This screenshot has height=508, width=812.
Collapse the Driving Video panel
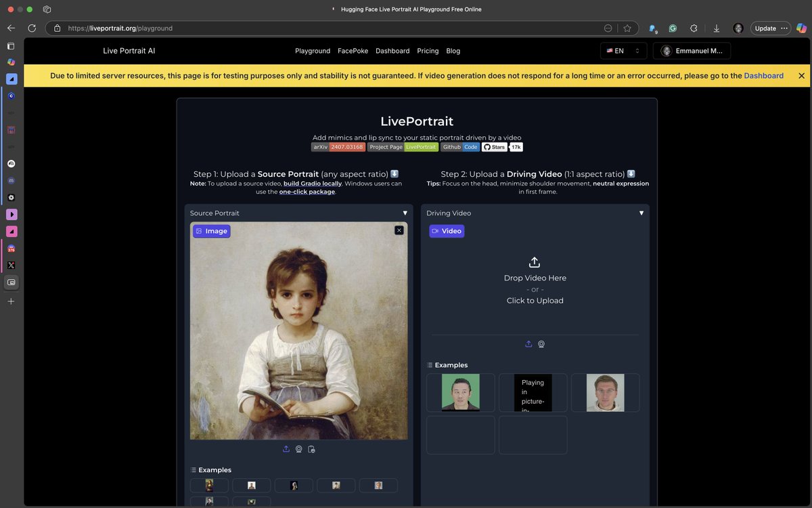[x=641, y=213]
